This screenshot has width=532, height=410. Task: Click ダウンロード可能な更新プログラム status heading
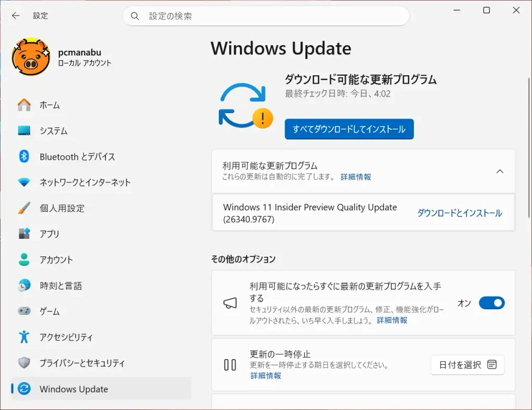coord(361,79)
